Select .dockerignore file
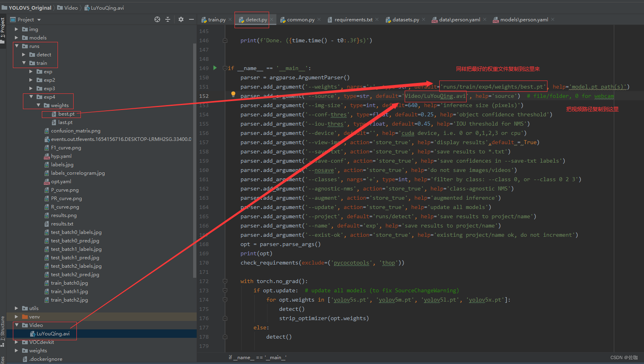The width and height of the screenshot is (644, 364). pyautogui.click(x=42, y=359)
